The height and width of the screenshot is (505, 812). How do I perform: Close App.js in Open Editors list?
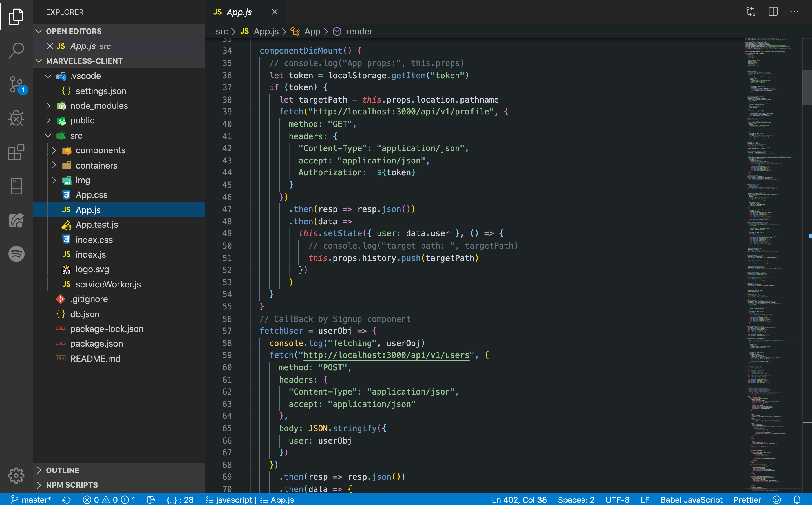pos(50,46)
